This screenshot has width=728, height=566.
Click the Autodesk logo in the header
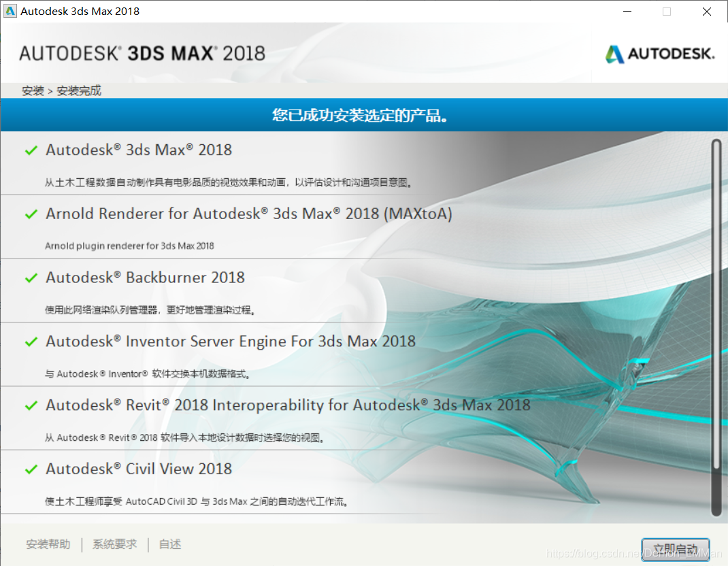tap(660, 54)
